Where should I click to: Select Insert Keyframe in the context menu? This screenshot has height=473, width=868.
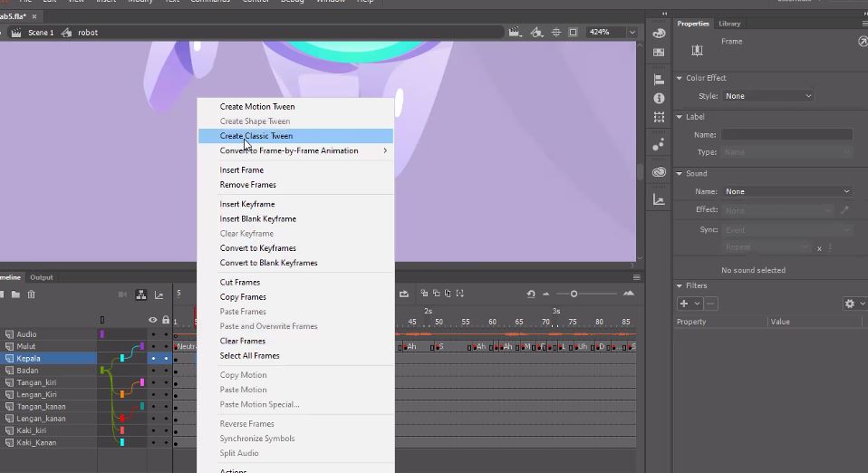point(247,204)
